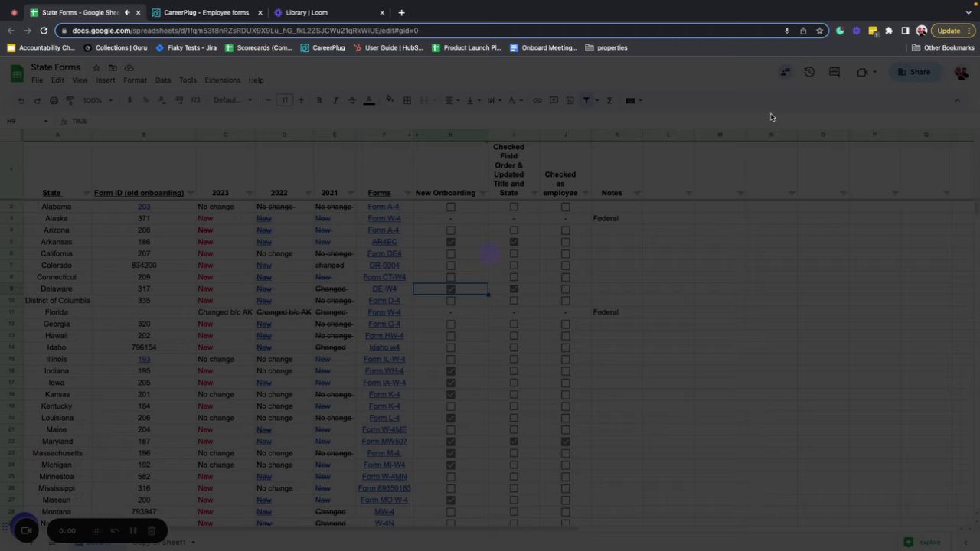
Task: Pause the Loom recording
Action: click(x=132, y=530)
